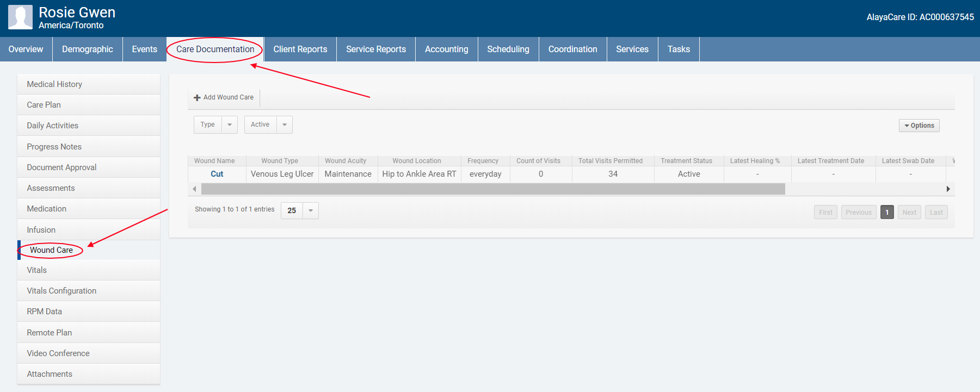Select Medical History in the sidebar
This screenshot has width=980, height=392.
point(54,84)
